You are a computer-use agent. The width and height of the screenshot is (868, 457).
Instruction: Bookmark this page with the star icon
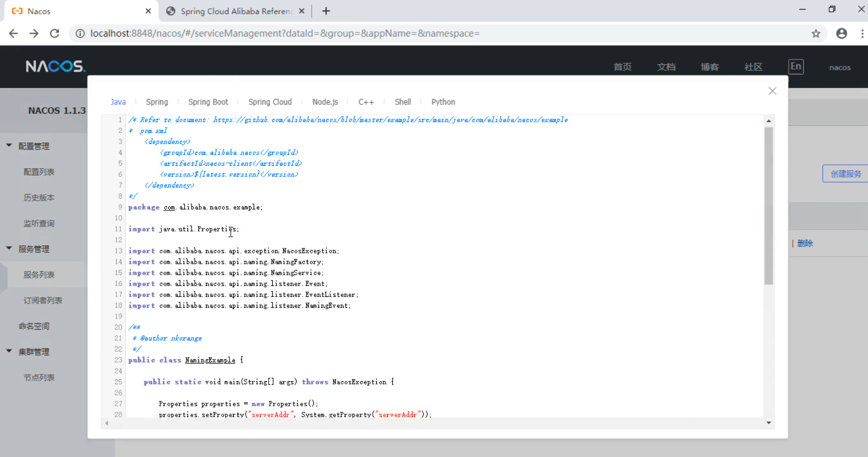click(816, 33)
